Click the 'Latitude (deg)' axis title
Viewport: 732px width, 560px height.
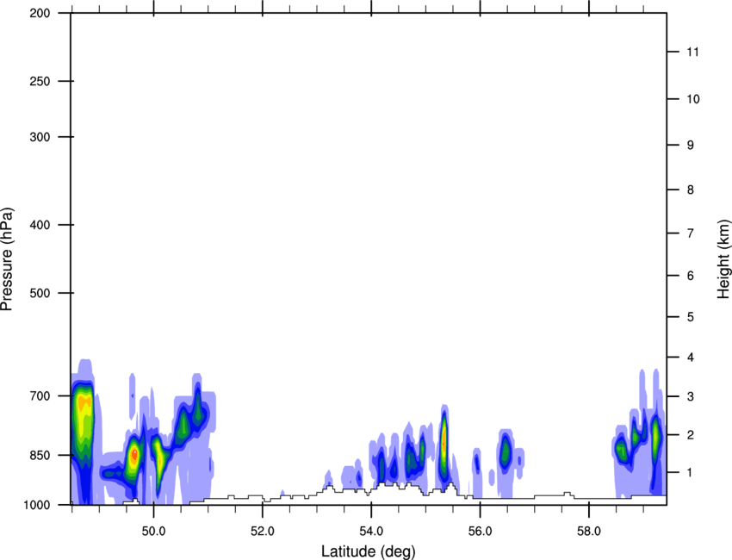tap(368, 551)
